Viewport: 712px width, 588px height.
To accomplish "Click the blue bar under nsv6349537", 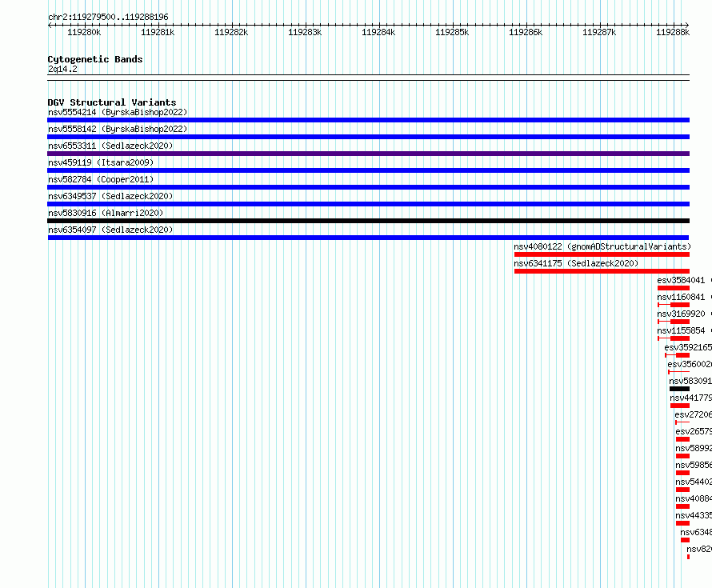I will point(368,204).
